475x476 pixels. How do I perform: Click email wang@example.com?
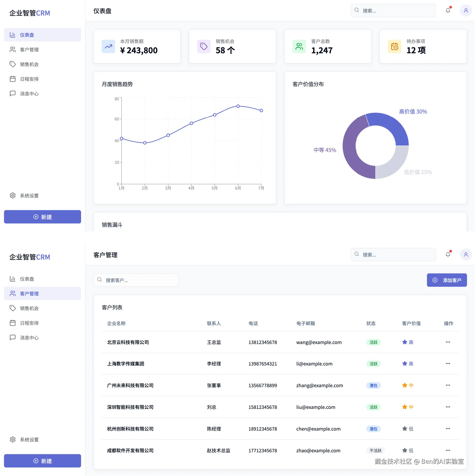[319, 342]
